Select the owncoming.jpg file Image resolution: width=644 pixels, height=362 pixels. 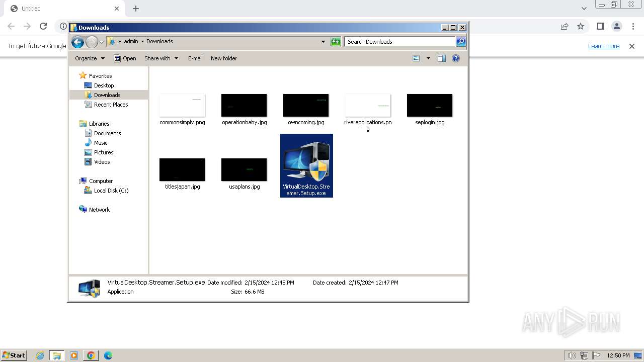point(306,109)
